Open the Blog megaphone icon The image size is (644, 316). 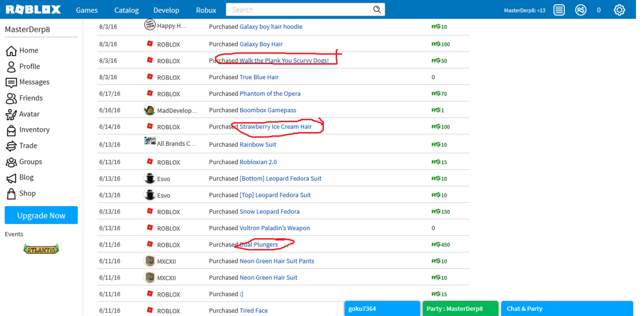click(x=11, y=178)
